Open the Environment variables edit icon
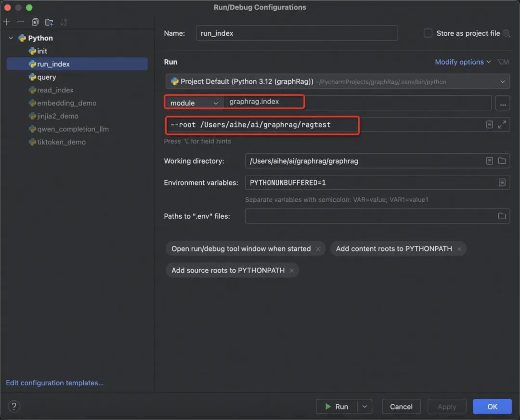Viewport: 520px width, 420px height. (x=502, y=183)
